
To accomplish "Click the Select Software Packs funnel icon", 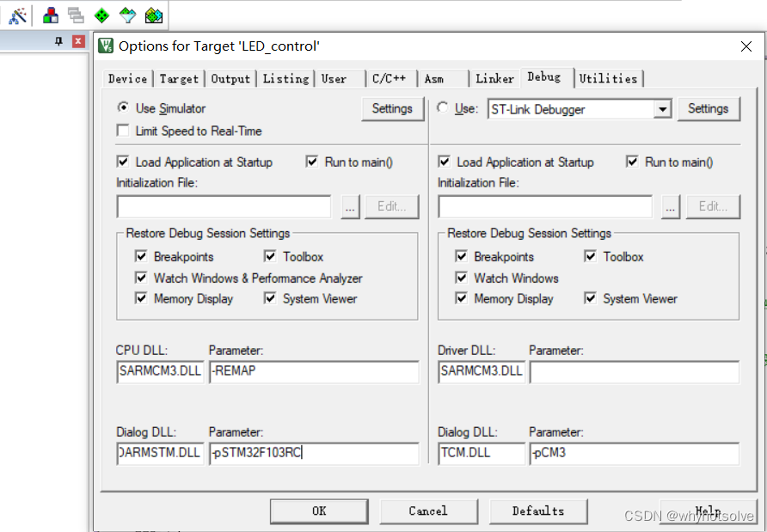I will click(127, 15).
